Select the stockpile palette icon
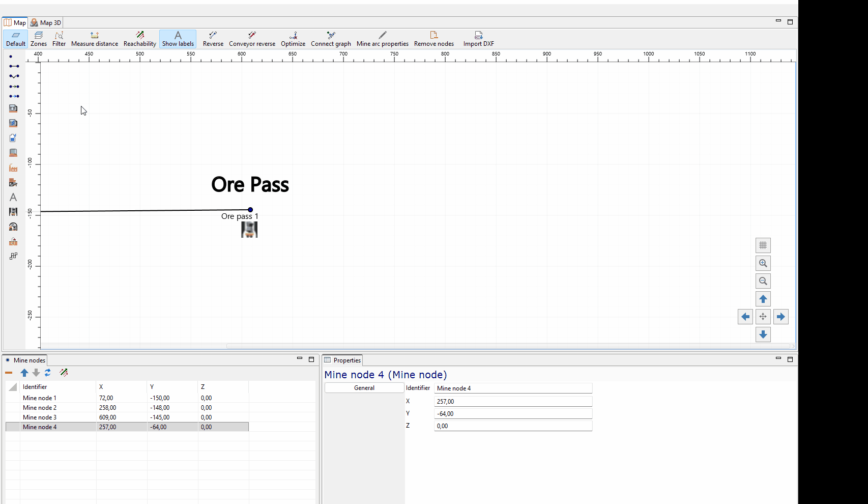 point(13,153)
